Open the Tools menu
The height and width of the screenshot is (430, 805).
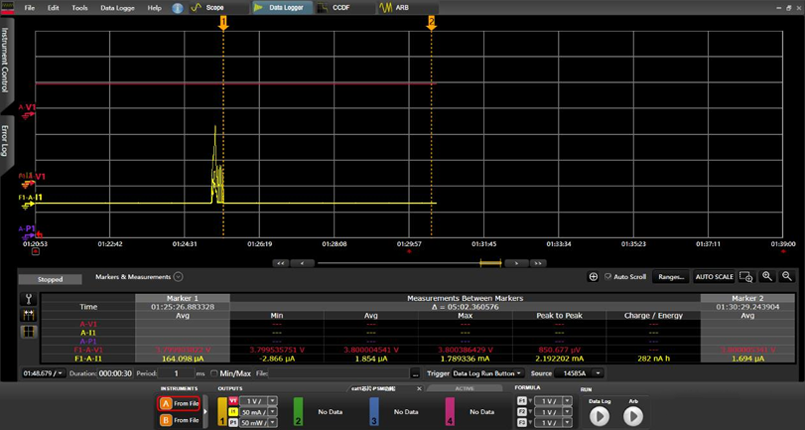(x=80, y=7)
